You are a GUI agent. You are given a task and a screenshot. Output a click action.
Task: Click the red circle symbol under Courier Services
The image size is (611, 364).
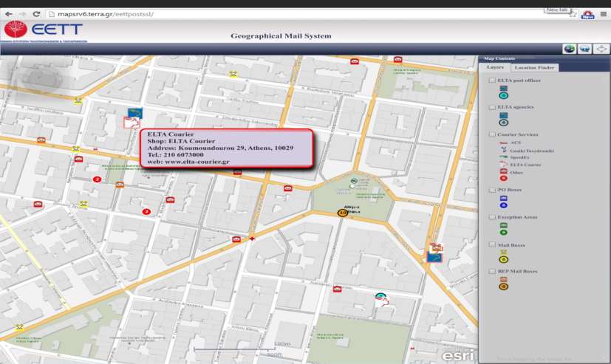503,178
